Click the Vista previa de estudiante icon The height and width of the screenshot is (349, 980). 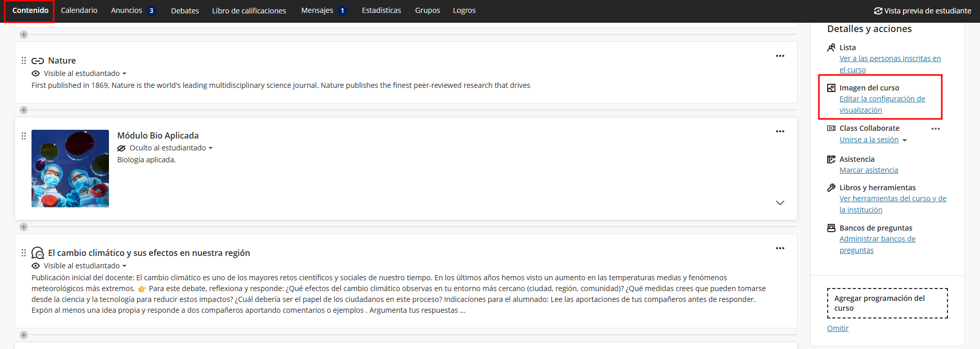click(x=878, y=11)
